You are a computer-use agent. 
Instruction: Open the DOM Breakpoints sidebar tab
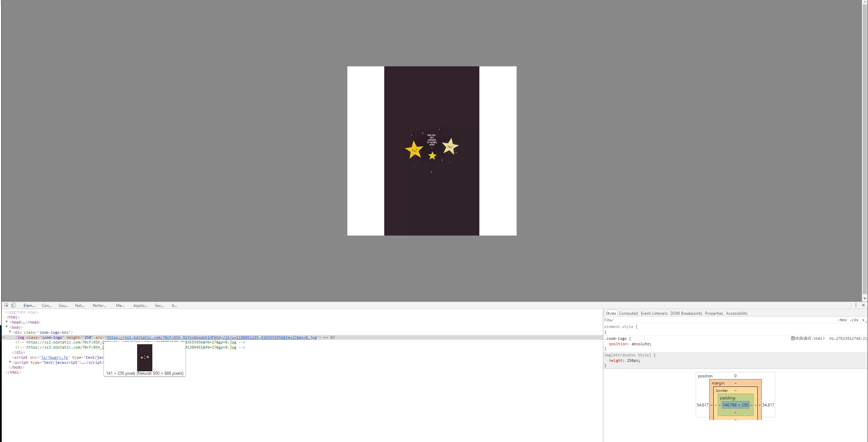686,313
